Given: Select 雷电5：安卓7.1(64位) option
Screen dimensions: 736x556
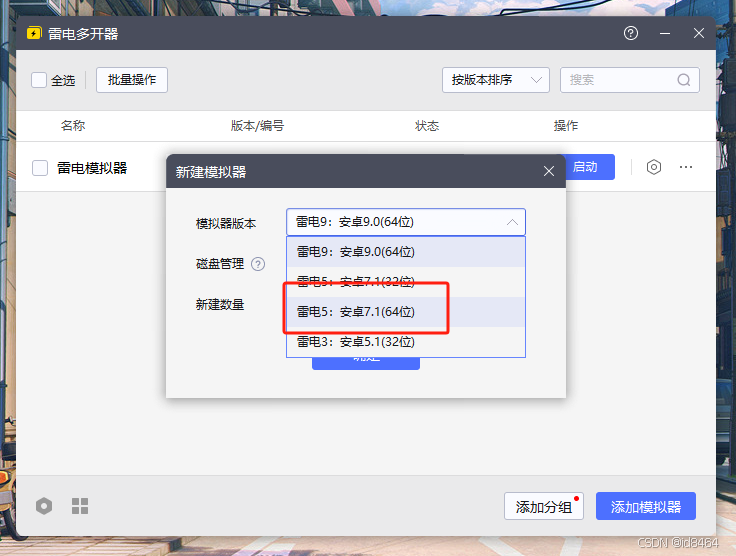Looking at the screenshot, I should coord(406,312).
